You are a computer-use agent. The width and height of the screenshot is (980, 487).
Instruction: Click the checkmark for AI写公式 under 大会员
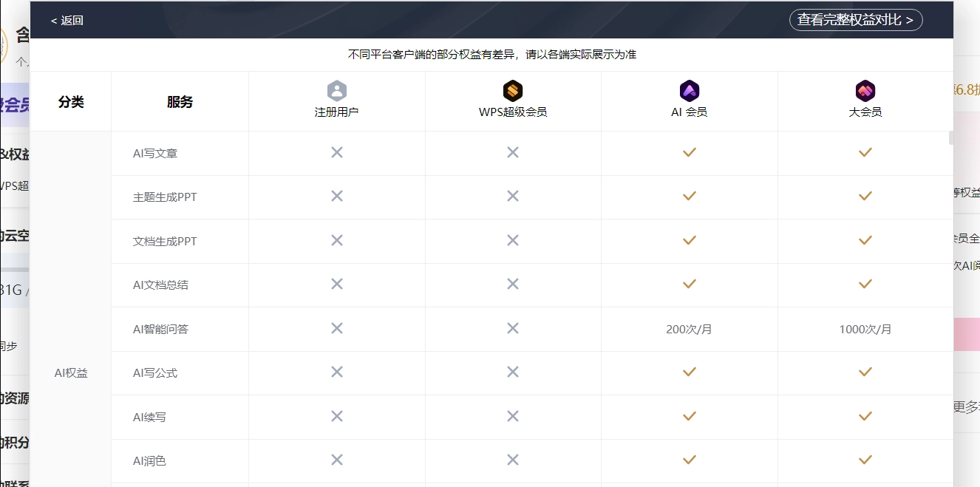(865, 372)
